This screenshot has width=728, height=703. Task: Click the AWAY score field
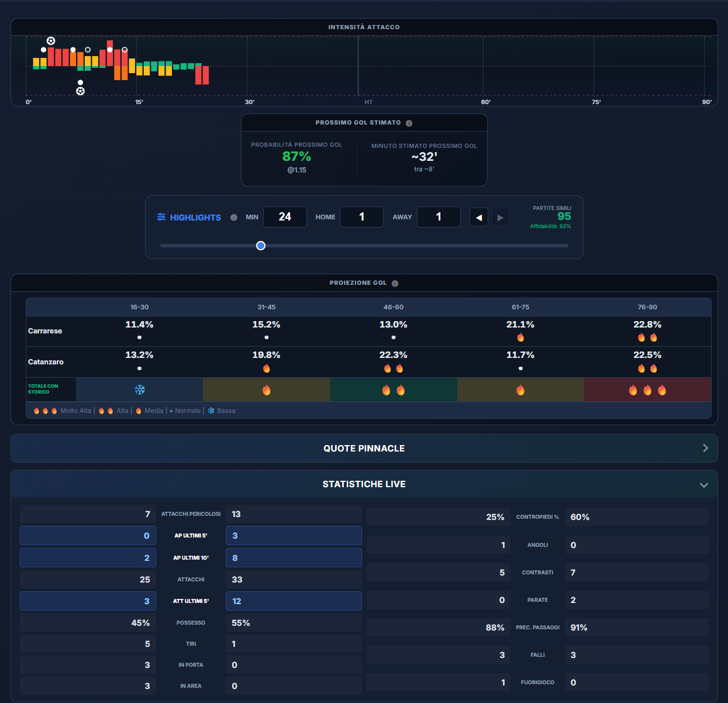tap(439, 217)
